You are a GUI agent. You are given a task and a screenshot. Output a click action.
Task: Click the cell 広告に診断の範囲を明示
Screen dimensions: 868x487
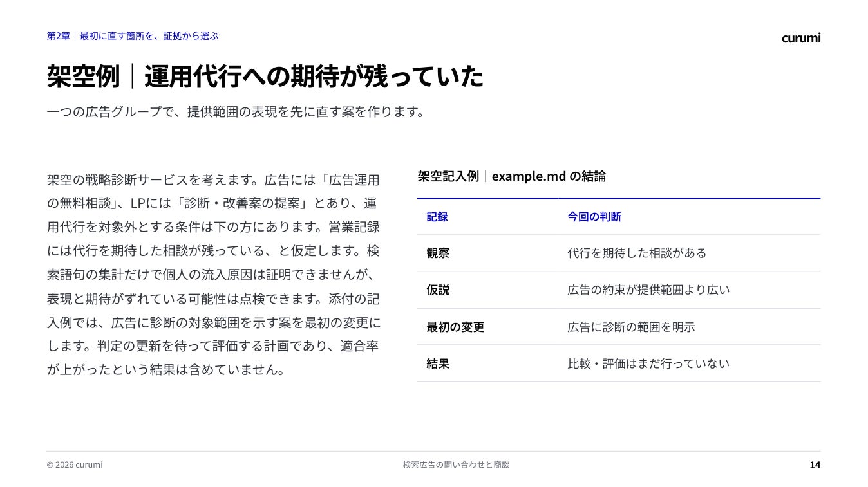click(631, 327)
